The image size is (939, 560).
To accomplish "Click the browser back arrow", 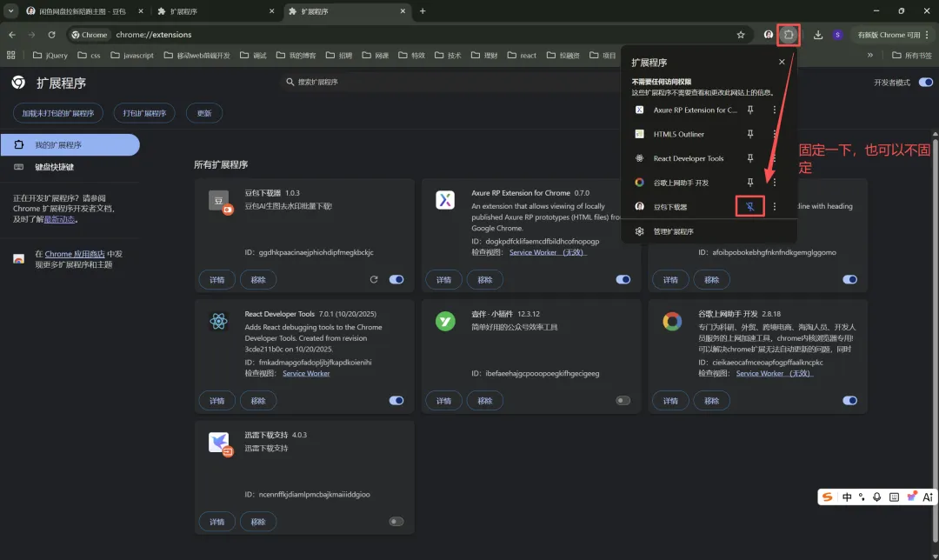I will click(12, 35).
